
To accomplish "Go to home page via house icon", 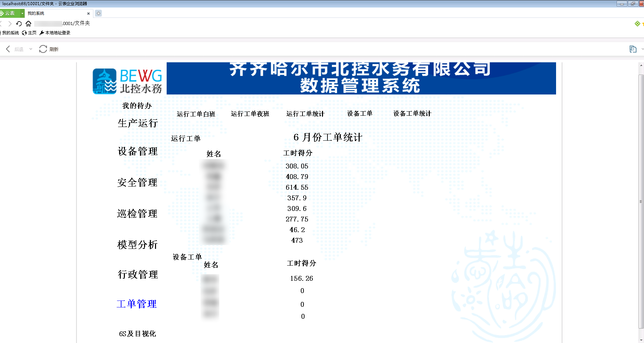I will [28, 24].
